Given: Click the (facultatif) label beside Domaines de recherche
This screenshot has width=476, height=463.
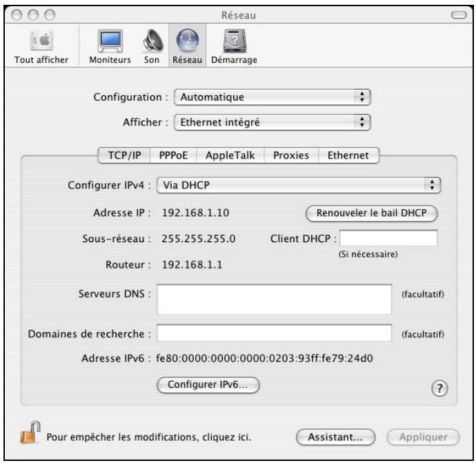Looking at the screenshot, I should [x=423, y=334].
